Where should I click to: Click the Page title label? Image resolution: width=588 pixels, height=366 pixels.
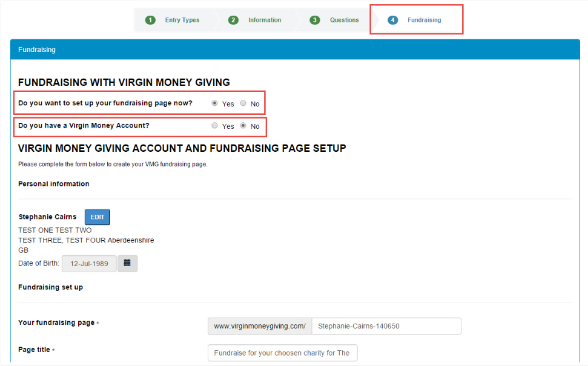pos(34,350)
